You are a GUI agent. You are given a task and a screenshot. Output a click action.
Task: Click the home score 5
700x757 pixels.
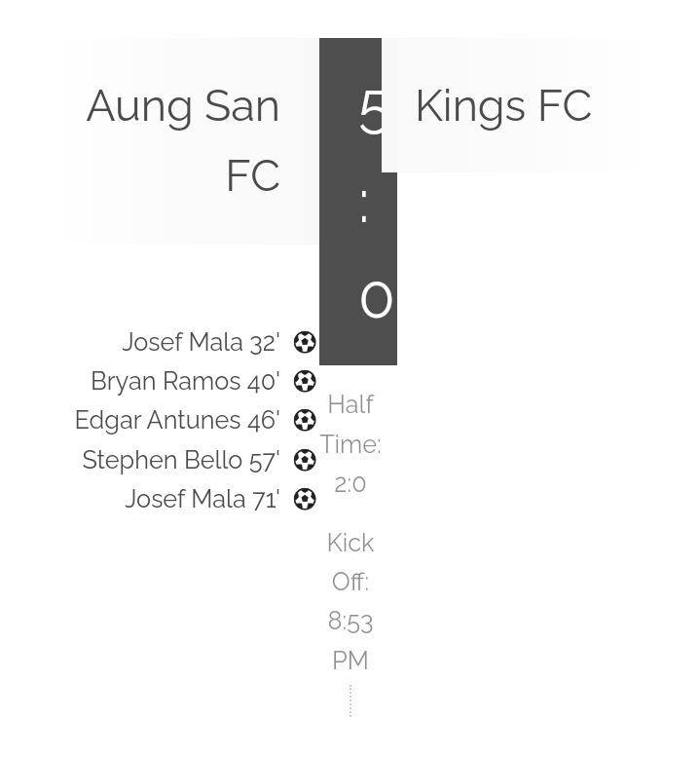(x=371, y=113)
